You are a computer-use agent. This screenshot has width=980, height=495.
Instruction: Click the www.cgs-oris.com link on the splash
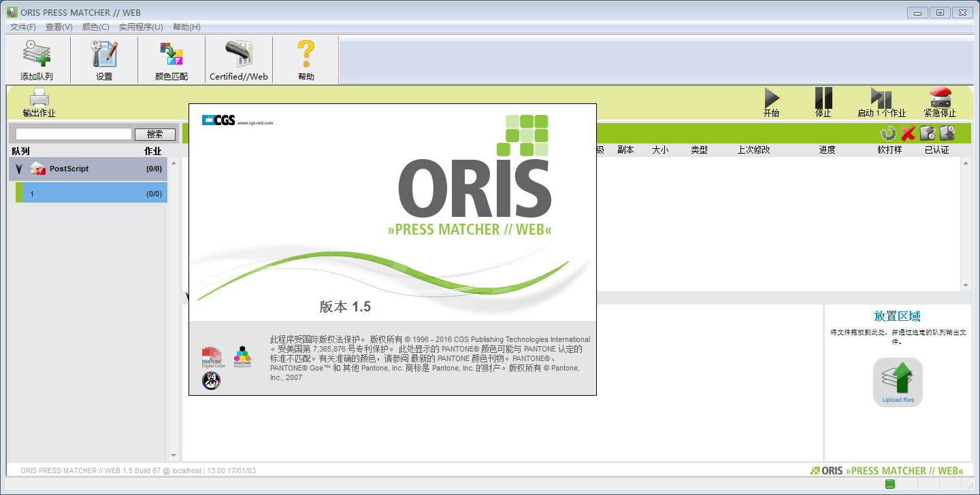255,123
